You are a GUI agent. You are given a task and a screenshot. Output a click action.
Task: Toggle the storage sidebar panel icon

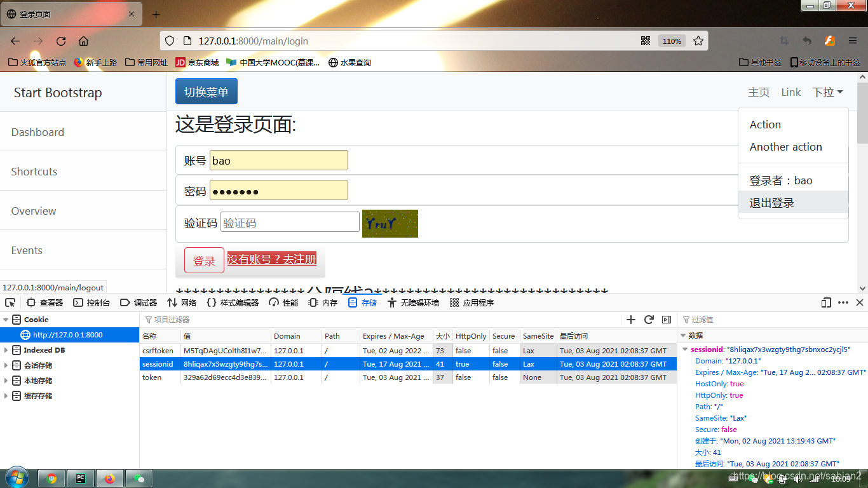[x=667, y=320]
